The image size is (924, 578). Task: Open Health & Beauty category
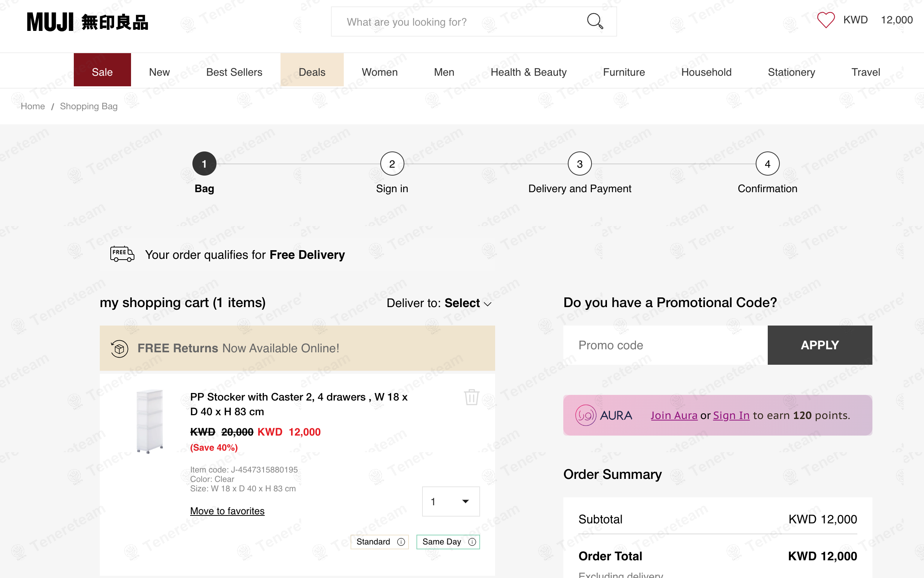(x=529, y=72)
